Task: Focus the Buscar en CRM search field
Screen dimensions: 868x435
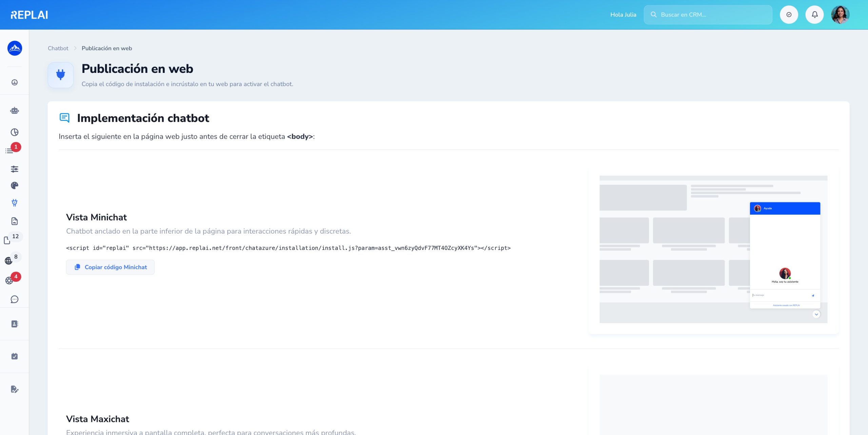Action: 708,15
